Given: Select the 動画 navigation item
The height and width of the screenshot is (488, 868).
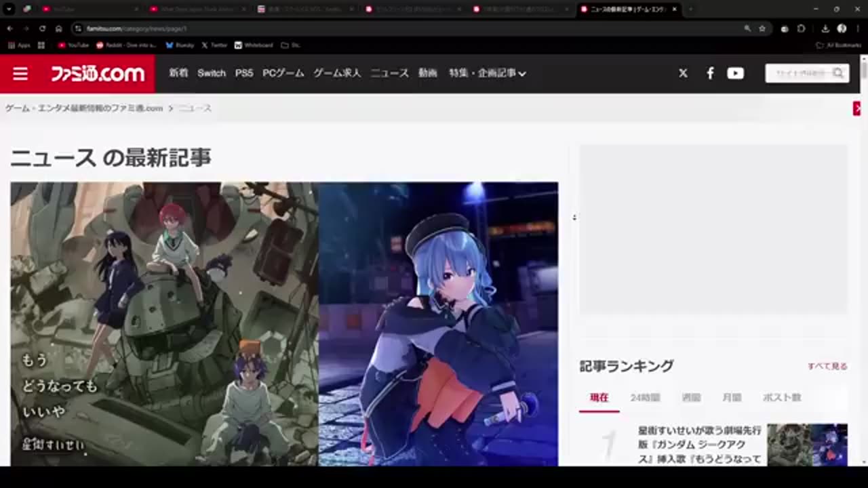Looking at the screenshot, I should click(x=428, y=73).
